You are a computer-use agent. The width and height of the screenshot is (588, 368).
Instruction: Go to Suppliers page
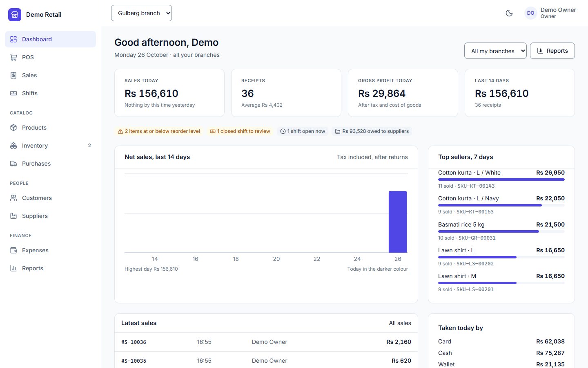click(50, 216)
